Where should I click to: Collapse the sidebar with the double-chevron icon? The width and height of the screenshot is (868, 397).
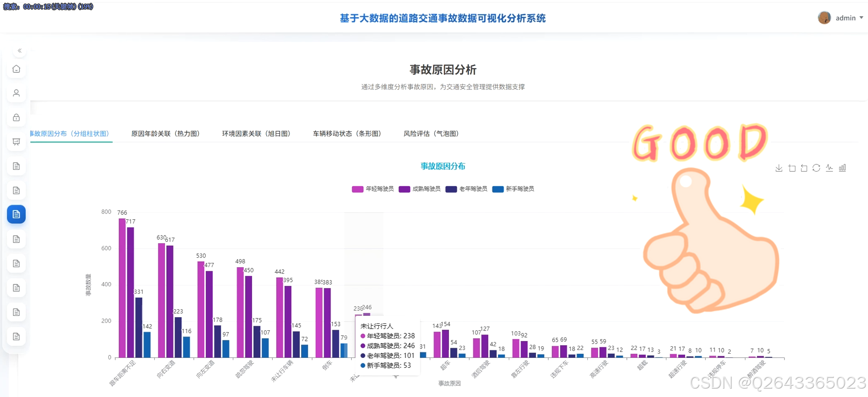[x=20, y=51]
